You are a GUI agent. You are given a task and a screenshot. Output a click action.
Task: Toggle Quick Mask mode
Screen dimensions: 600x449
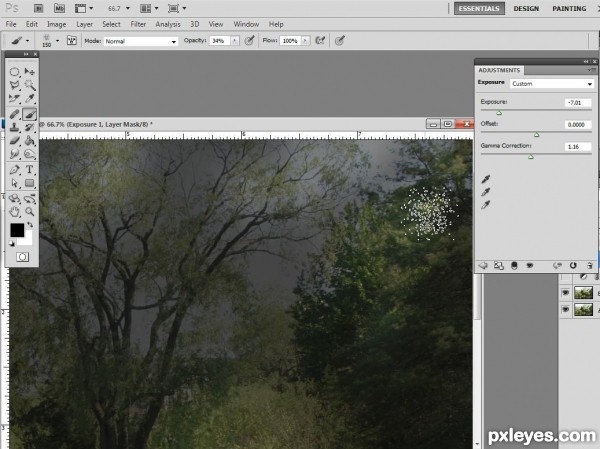pyautogui.click(x=22, y=257)
